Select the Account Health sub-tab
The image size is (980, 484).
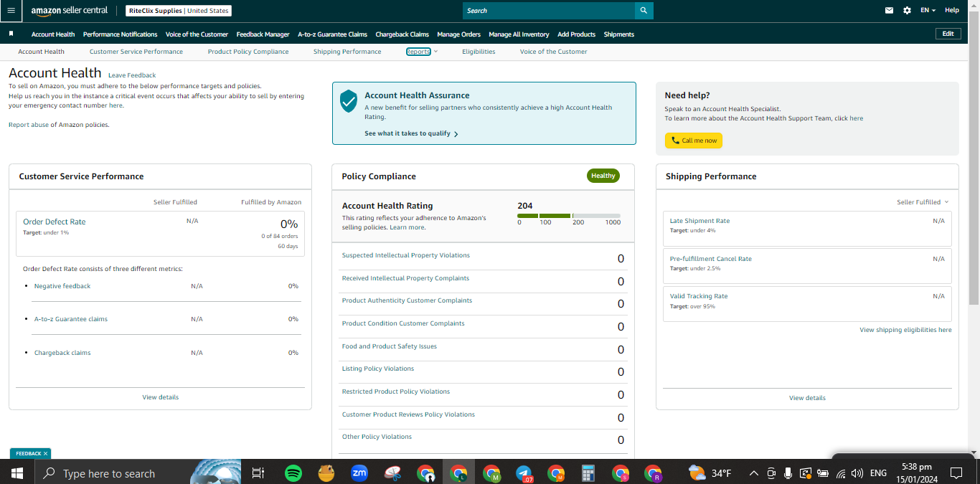[41, 52]
